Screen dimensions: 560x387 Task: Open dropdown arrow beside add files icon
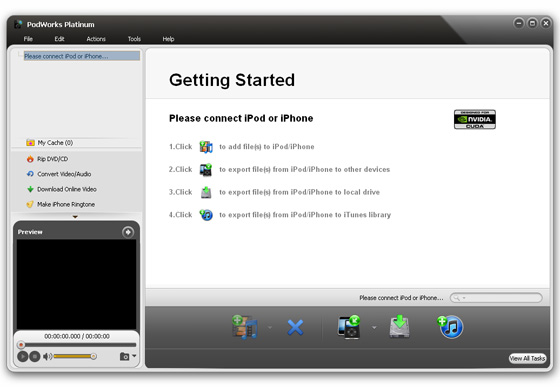click(270, 327)
